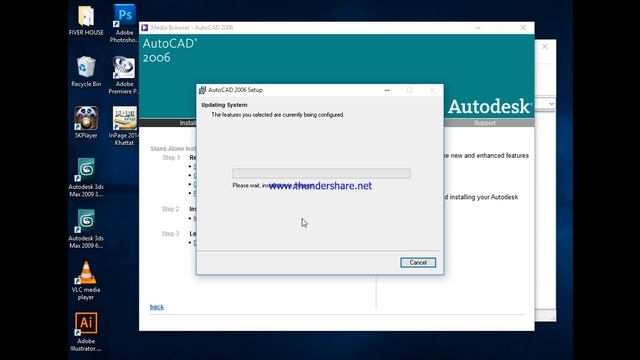This screenshot has width=640, height=360.
Task: Launch Adobe Photoshop from desktop shortcut
Action: point(124,23)
